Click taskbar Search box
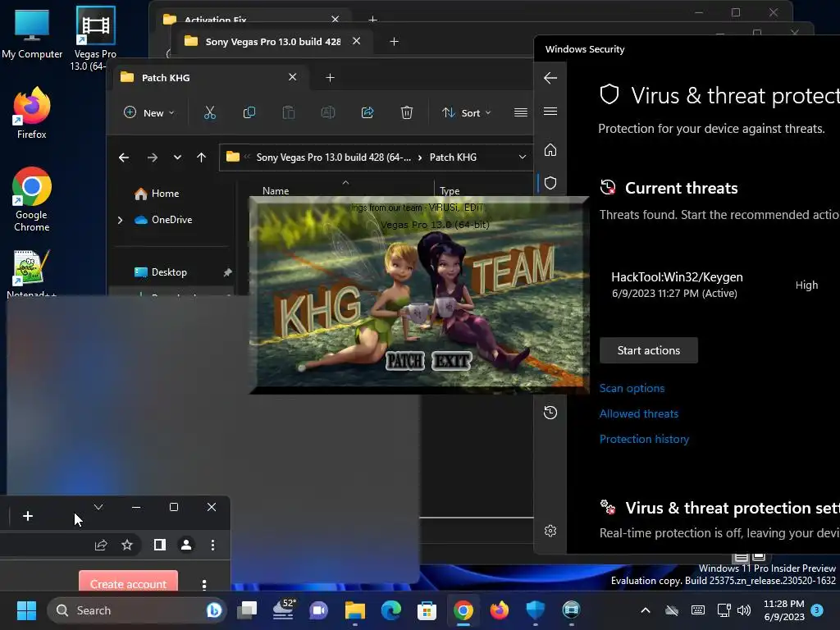The image size is (840, 630). coord(137,610)
